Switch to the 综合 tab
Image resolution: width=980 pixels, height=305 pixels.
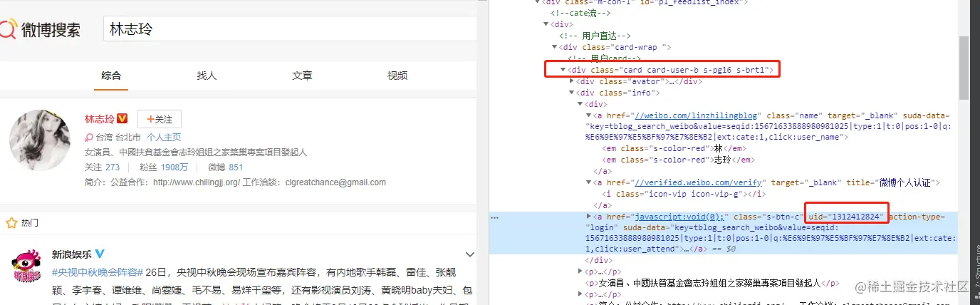[111, 76]
